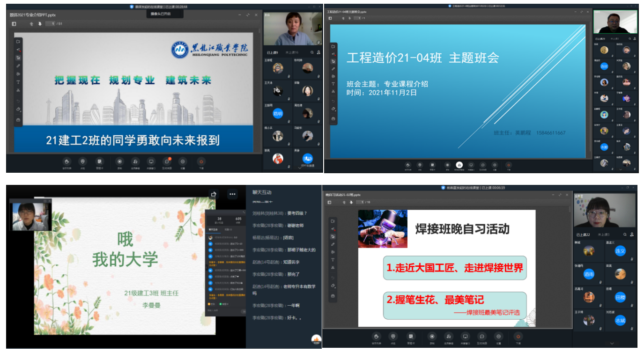Click 田稷 participant avatar in the welding class
The height and width of the screenshot is (352, 644).
point(621,298)
